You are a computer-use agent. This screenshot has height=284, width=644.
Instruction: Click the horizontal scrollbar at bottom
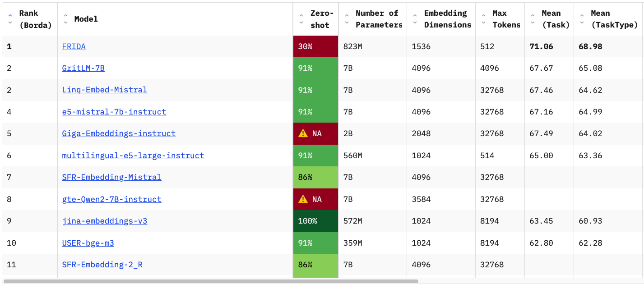pos(210,281)
